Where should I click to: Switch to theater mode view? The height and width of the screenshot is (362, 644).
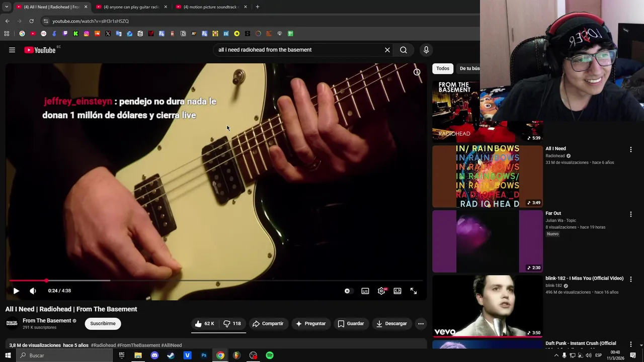coord(397,291)
